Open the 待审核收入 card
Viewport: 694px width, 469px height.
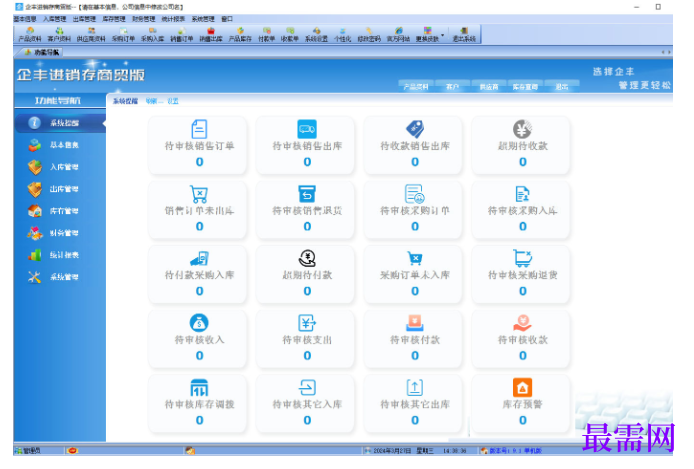(199, 339)
